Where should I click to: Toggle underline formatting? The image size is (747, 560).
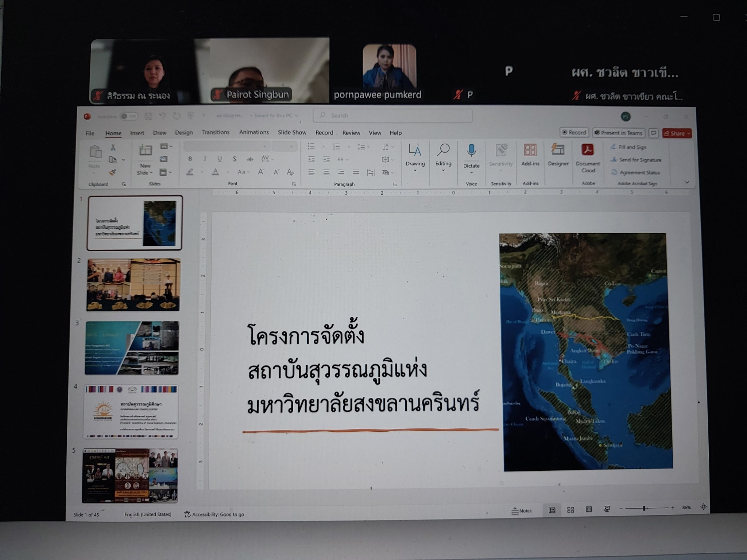point(220,159)
